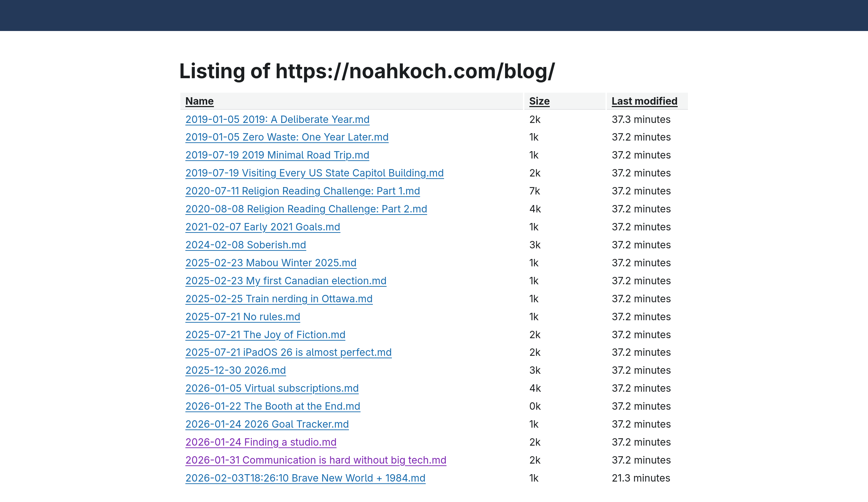The height and width of the screenshot is (502, 868).
Task: Open "2019: A Deliberate Year.md" file
Action: [277, 119]
